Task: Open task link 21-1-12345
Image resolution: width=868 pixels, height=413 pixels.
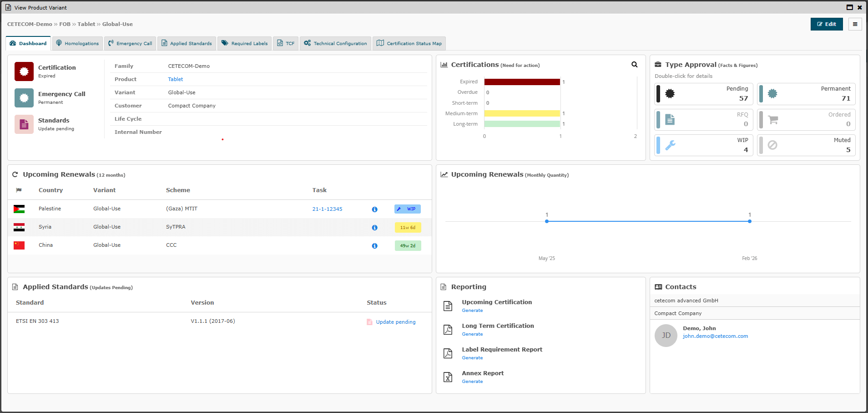Action: coord(327,209)
